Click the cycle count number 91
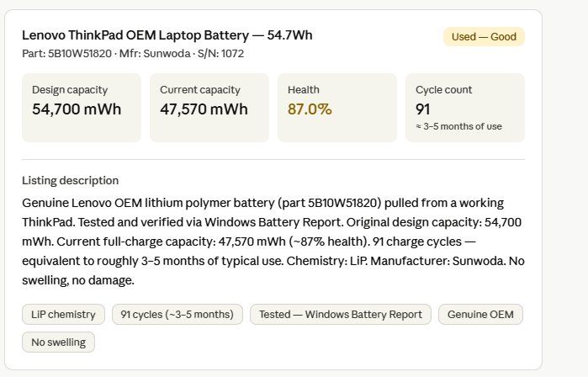This screenshot has width=588, height=377. pos(422,109)
